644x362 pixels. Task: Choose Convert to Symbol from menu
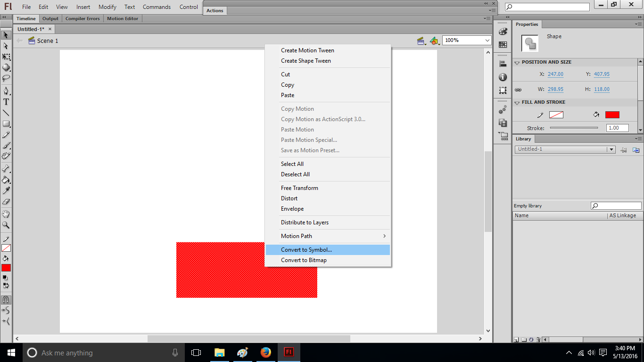(x=306, y=250)
